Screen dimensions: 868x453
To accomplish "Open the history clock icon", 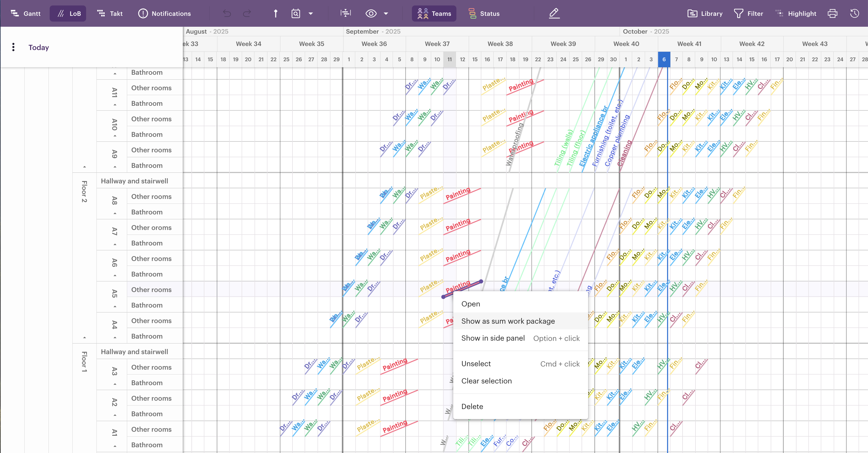I will (854, 14).
